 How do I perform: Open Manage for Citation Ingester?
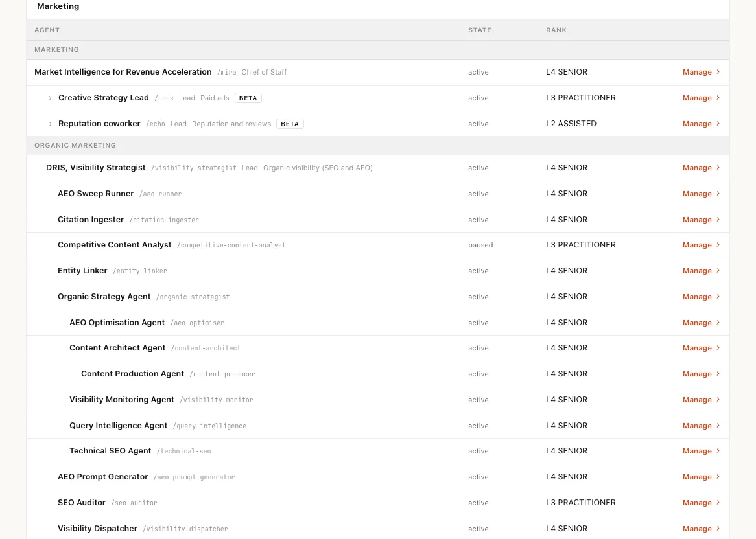701,220
